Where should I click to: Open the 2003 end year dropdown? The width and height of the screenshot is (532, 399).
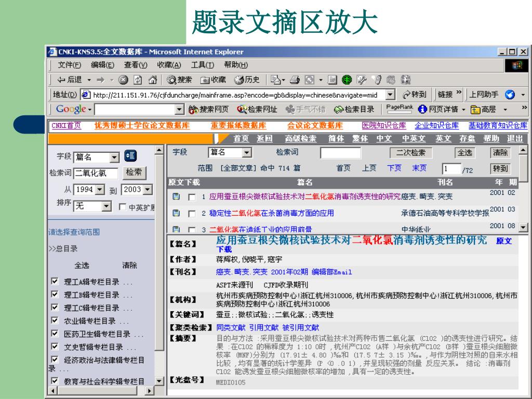point(147,189)
